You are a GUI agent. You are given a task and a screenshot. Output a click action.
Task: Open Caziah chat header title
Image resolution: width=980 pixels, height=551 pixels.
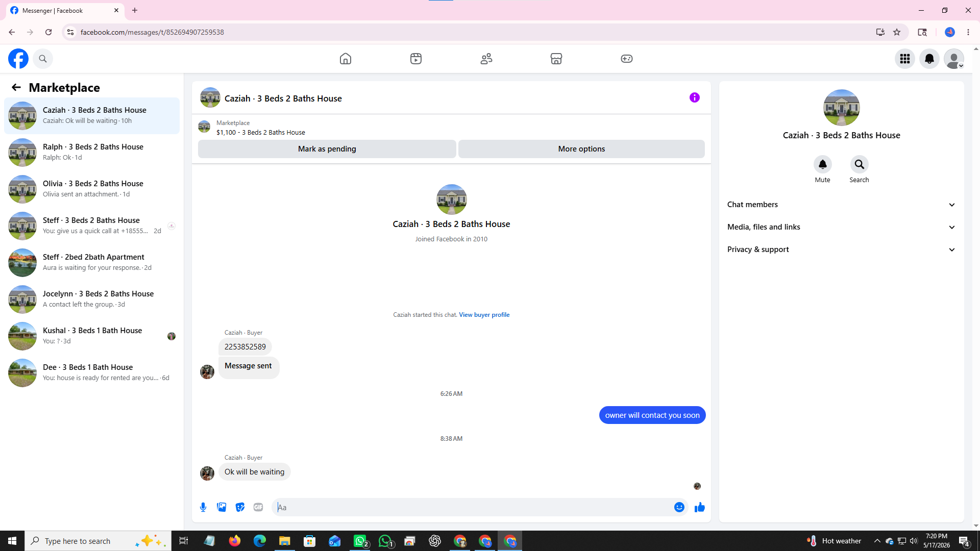tap(283, 98)
